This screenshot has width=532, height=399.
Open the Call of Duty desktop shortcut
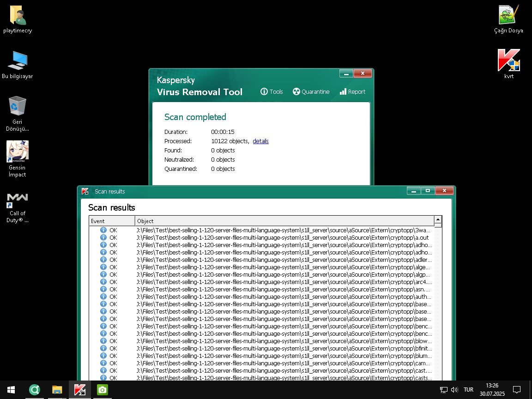(x=18, y=199)
